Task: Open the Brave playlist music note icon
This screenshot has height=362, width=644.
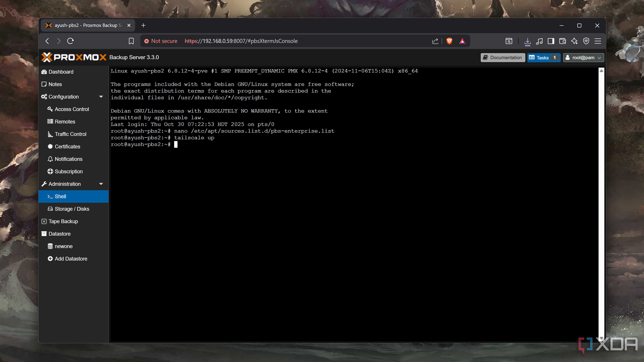Action: click(539, 41)
